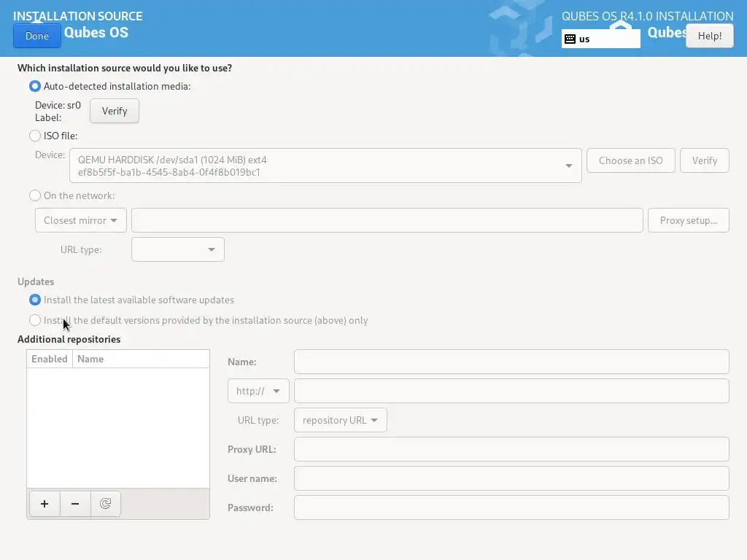This screenshot has height=560, width=747.
Task: Click the Name column header in repositories
Action: pyautogui.click(x=141, y=359)
